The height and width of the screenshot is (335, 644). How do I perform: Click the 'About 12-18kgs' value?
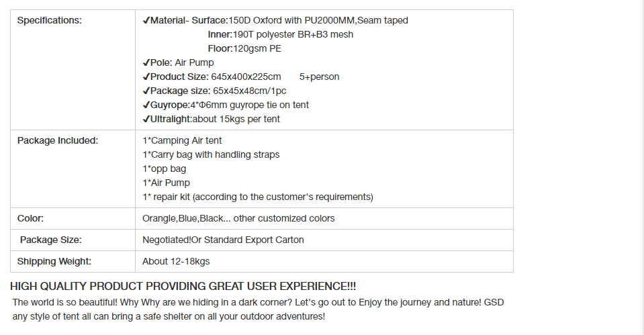pyautogui.click(x=176, y=262)
